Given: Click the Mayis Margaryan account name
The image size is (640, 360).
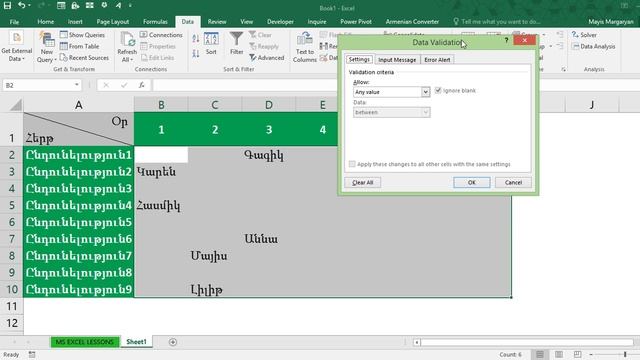Looking at the screenshot, I should coord(611,22).
